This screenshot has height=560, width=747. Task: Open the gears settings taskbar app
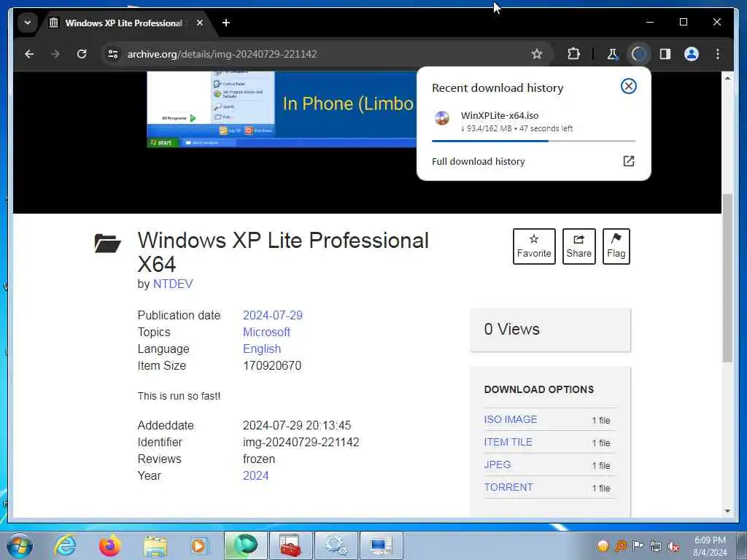pos(336,545)
